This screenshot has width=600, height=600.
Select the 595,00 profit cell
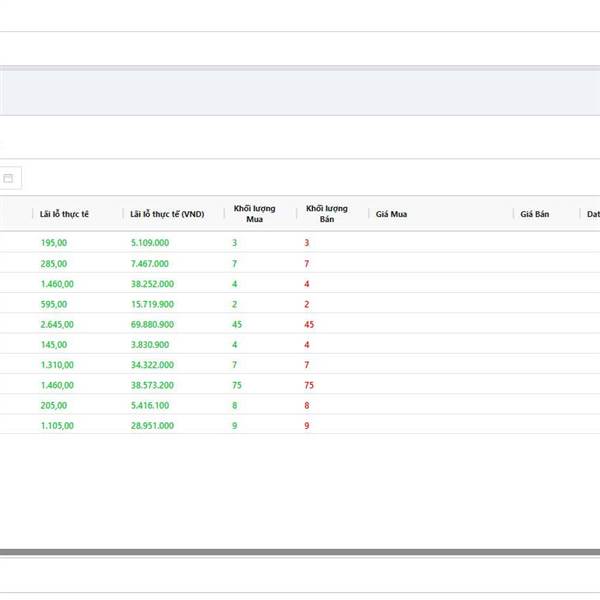click(54, 304)
